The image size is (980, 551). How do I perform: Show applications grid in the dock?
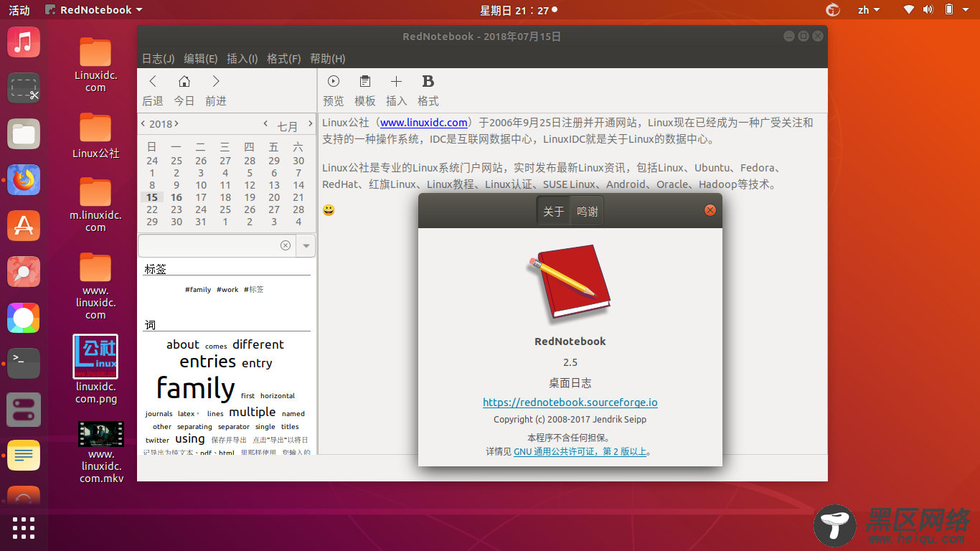[x=24, y=527]
